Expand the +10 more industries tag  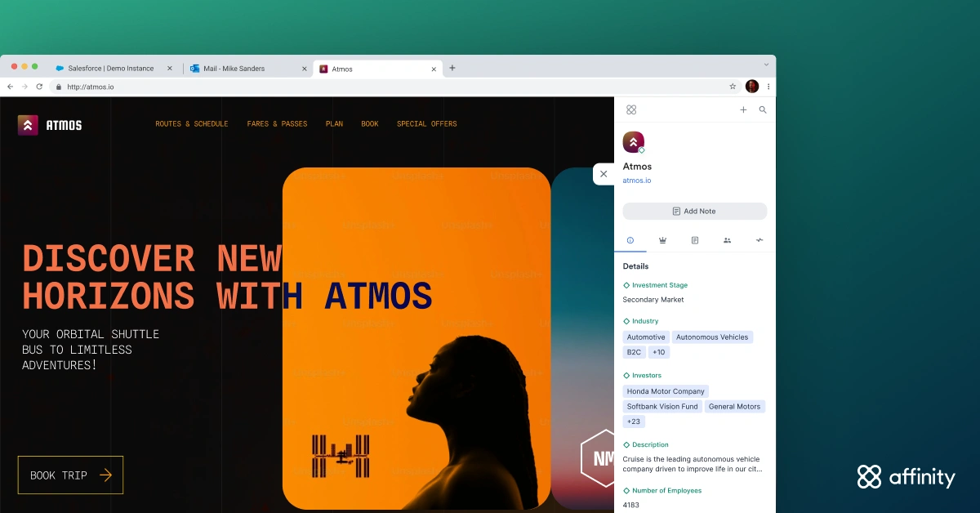click(659, 352)
